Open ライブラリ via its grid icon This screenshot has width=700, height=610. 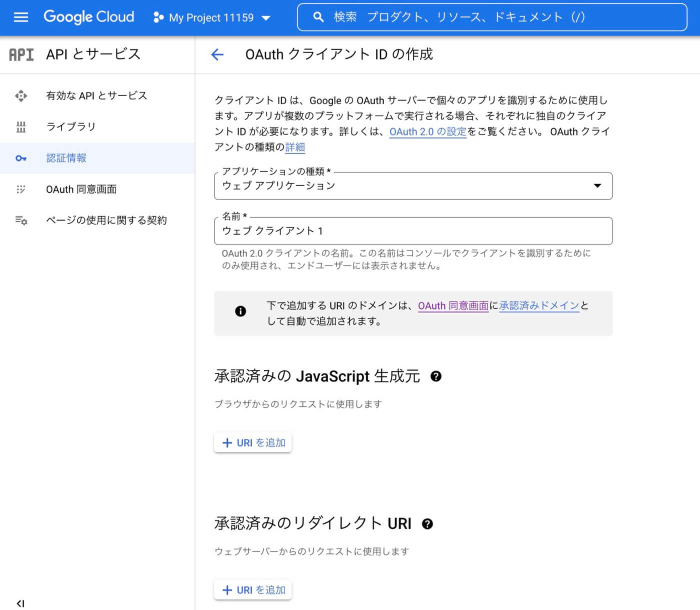[21, 127]
